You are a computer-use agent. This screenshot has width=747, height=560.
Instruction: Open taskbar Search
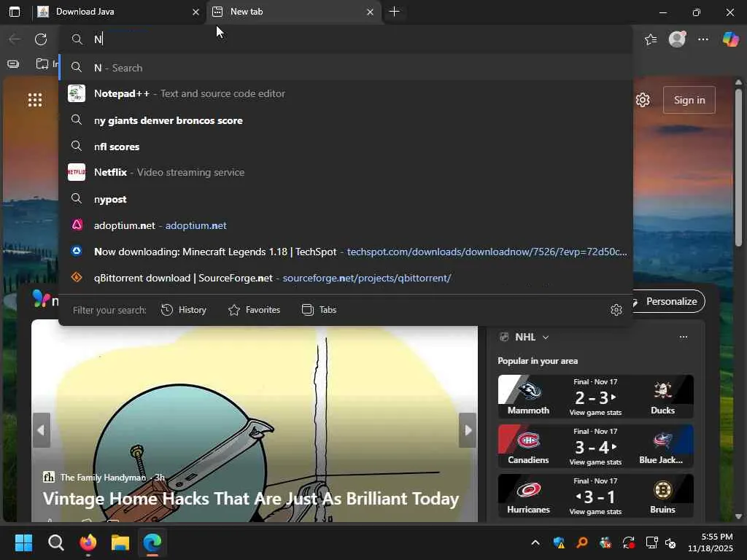55,542
